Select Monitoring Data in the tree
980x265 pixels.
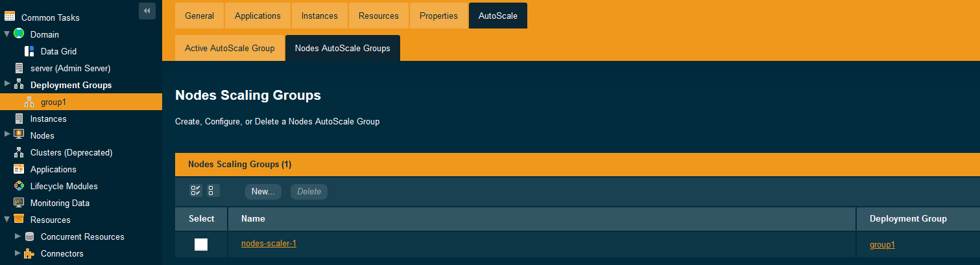60,203
